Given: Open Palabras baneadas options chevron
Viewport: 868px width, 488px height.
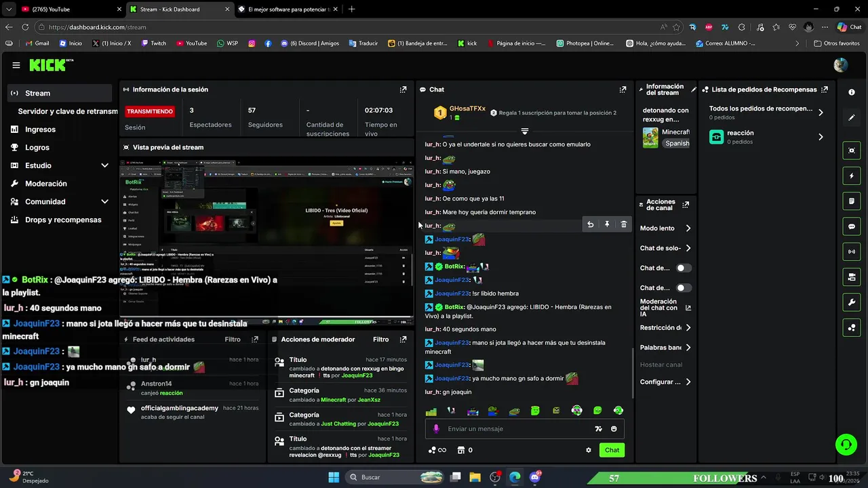Looking at the screenshot, I should 688,348.
